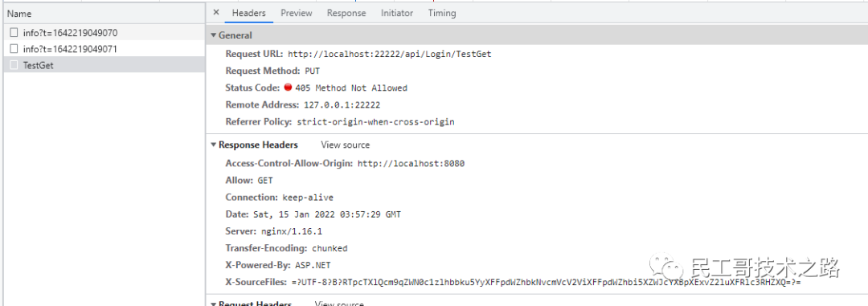This screenshot has width=868, height=306.
Task: Click the Name column header
Action: point(104,14)
